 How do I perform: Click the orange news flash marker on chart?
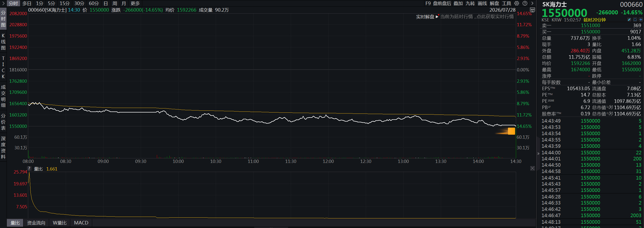511,131
